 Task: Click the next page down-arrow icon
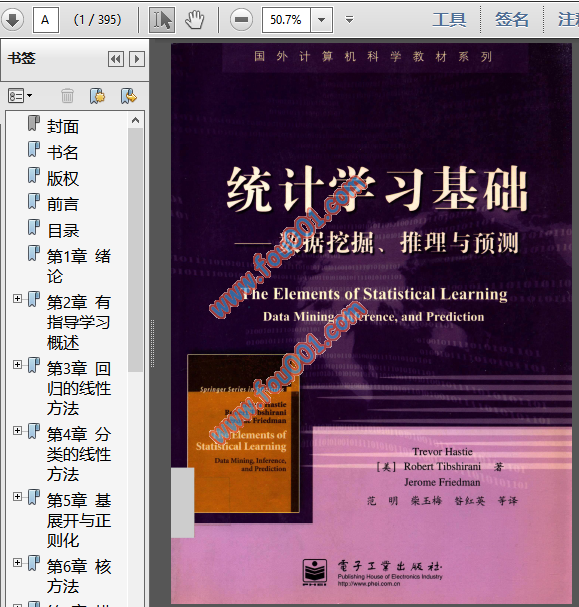click(x=12, y=19)
